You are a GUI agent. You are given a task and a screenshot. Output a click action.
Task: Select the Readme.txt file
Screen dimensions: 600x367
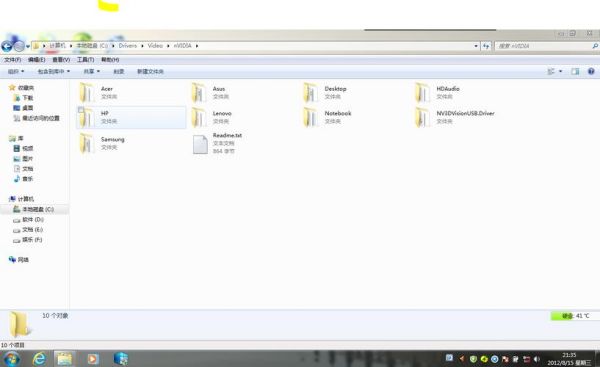pyautogui.click(x=217, y=143)
